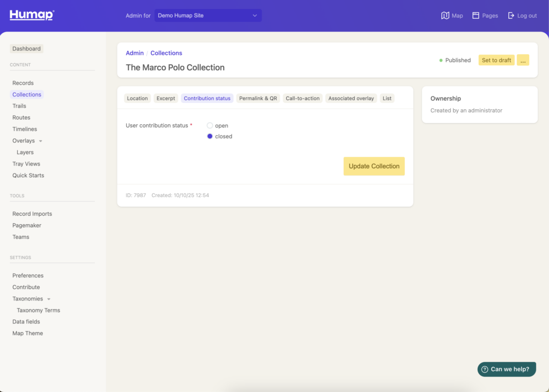This screenshot has height=392, width=549.
Task: Follow the Collections breadcrumb link
Action: [x=166, y=53]
